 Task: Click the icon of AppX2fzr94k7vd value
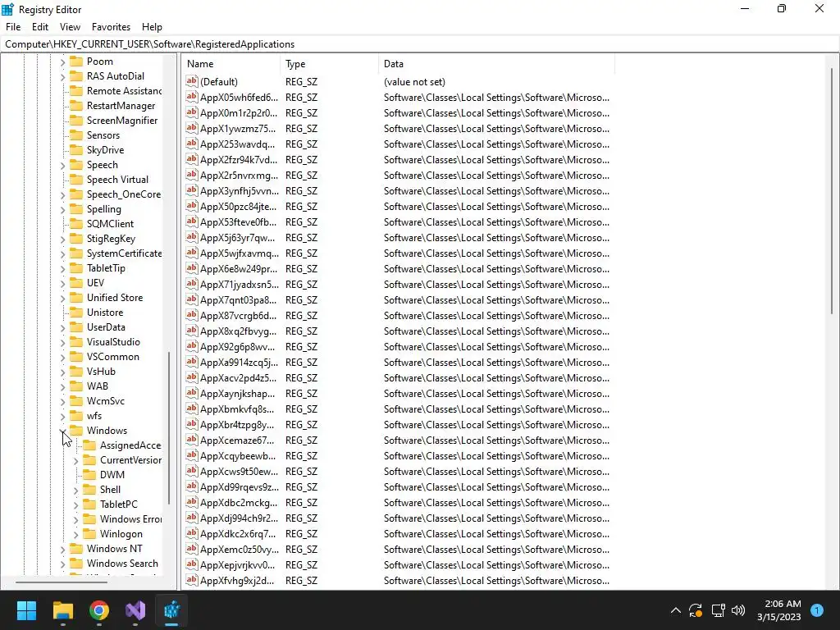pyautogui.click(x=192, y=159)
